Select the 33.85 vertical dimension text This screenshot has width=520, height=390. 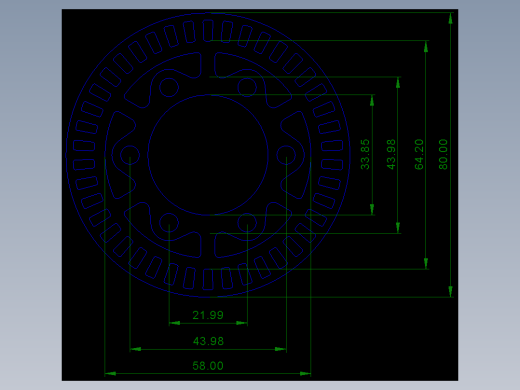[365, 154]
